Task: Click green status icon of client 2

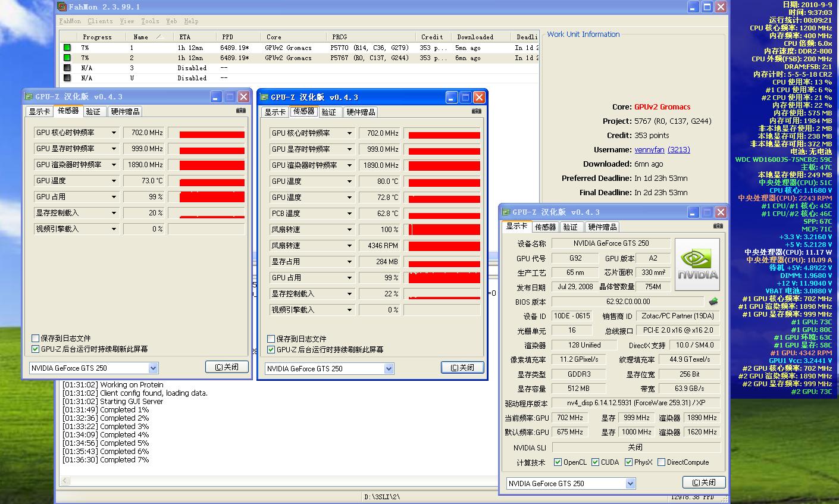Action: coord(67,58)
